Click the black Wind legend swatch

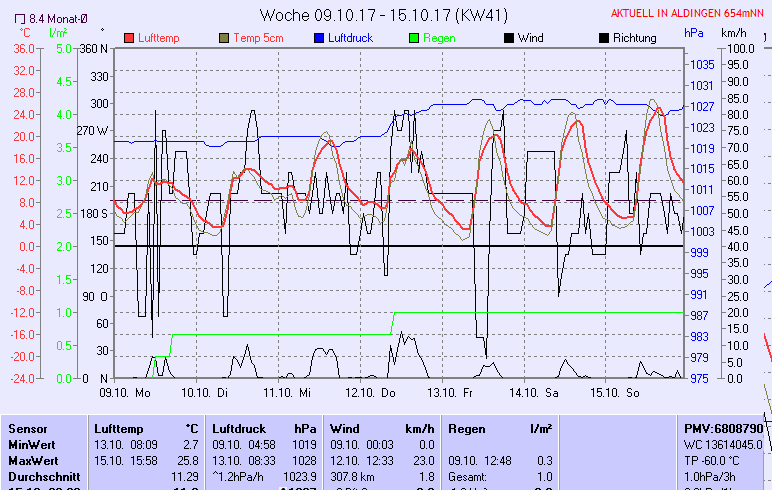point(509,38)
